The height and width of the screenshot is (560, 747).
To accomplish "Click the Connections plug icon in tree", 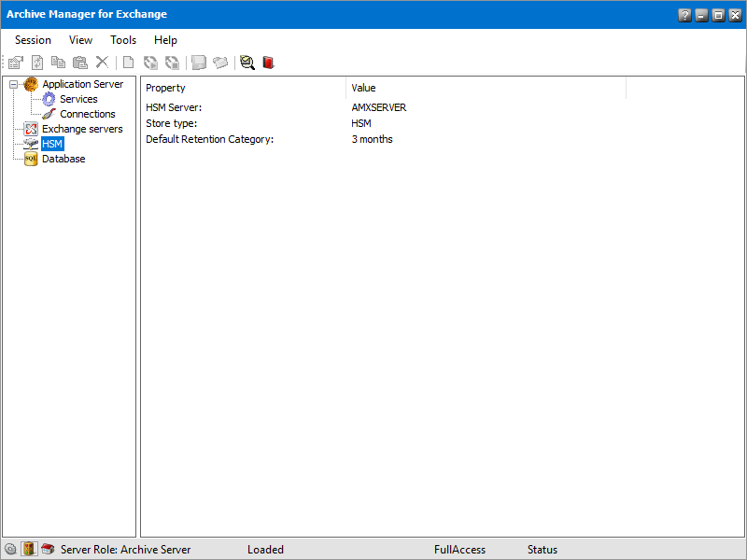I will coord(49,114).
